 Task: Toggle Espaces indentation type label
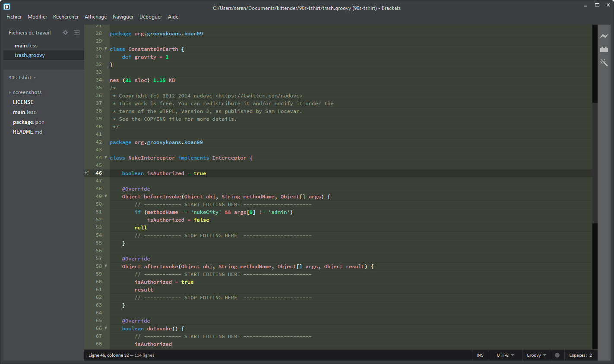coord(578,355)
